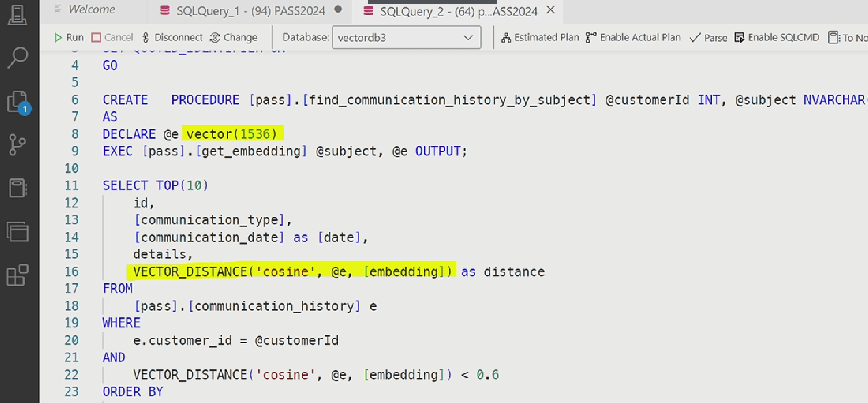Click 'FROM' keyword on line 17
The height and width of the screenshot is (403, 868).
(118, 289)
